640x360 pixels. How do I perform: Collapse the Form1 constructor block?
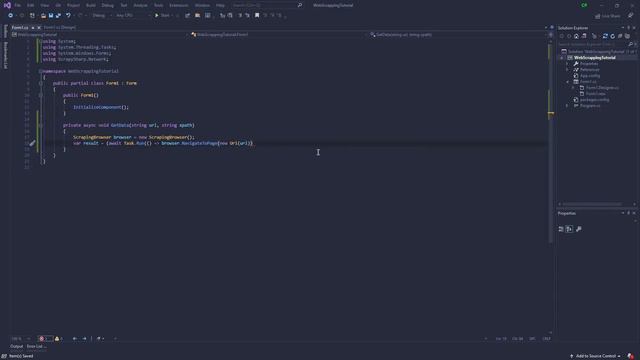(40, 95)
